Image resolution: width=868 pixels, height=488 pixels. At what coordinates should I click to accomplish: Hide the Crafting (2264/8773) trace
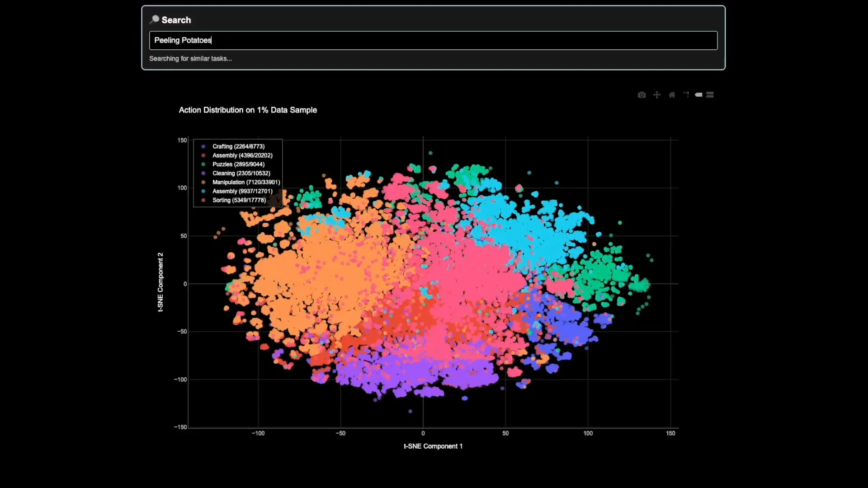(x=239, y=146)
